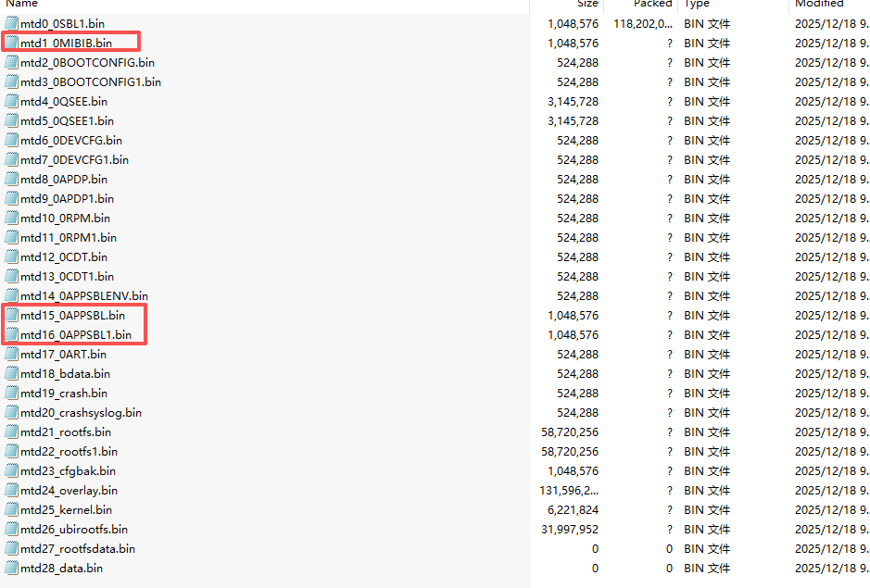Select the mtd24_overlay.bin file icon
This screenshot has height=588, width=870.
12,491
